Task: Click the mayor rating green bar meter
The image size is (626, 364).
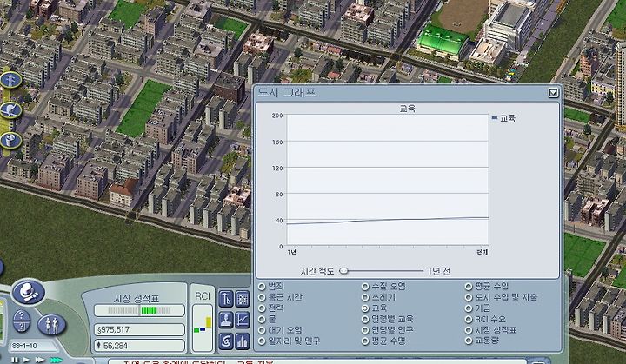Action: [139, 310]
